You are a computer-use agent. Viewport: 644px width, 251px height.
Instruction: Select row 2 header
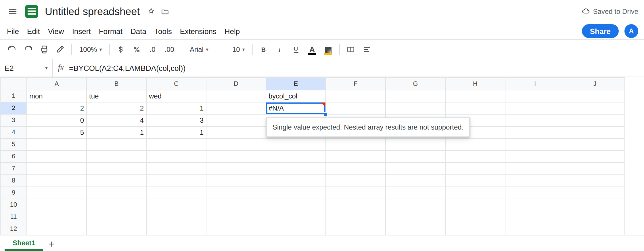pyautogui.click(x=14, y=108)
